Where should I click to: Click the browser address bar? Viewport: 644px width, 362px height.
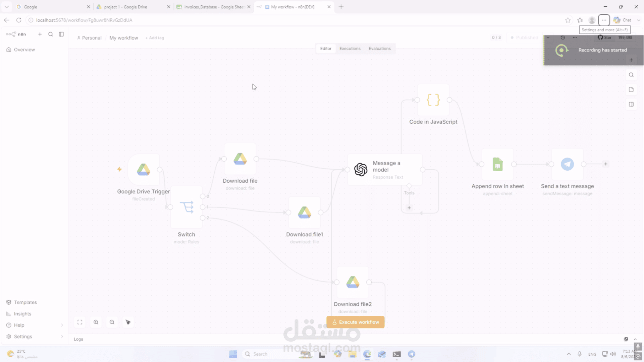point(299,20)
